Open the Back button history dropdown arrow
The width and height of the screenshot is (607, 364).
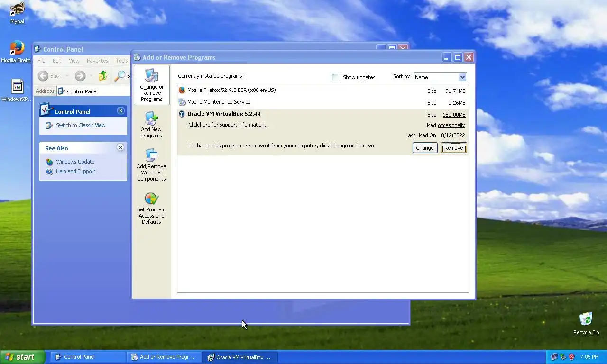point(67,76)
